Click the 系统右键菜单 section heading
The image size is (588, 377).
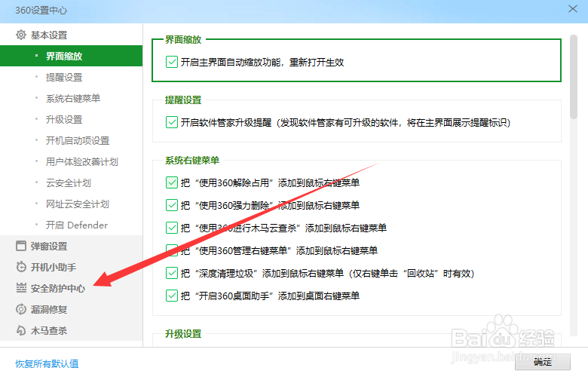[x=192, y=160]
